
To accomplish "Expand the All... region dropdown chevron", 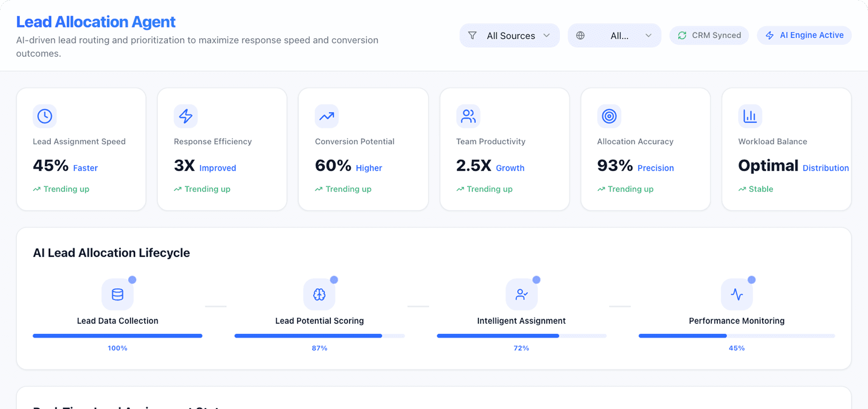I will coord(648,35).
